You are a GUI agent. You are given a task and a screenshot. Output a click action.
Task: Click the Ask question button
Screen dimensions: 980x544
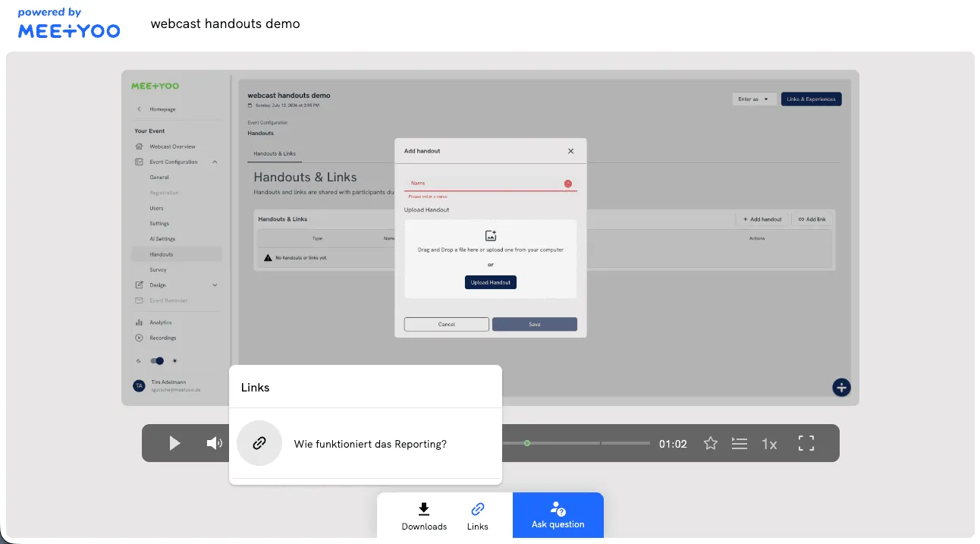tap(558, 515)
